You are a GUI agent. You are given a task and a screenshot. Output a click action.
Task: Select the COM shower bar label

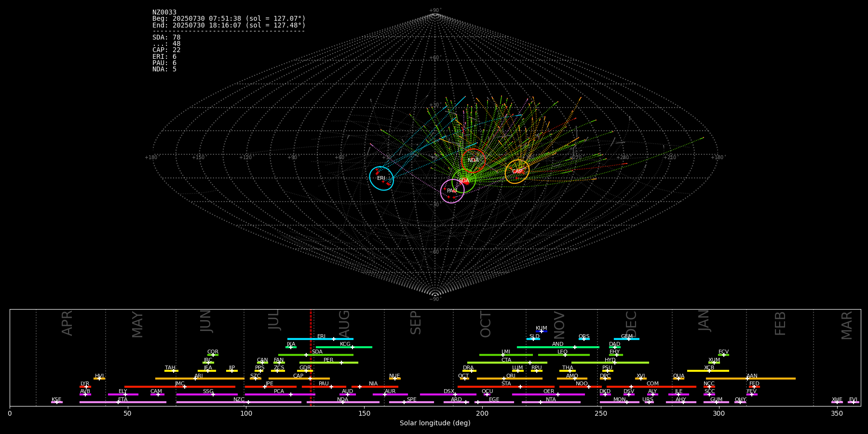coord(652,383)
